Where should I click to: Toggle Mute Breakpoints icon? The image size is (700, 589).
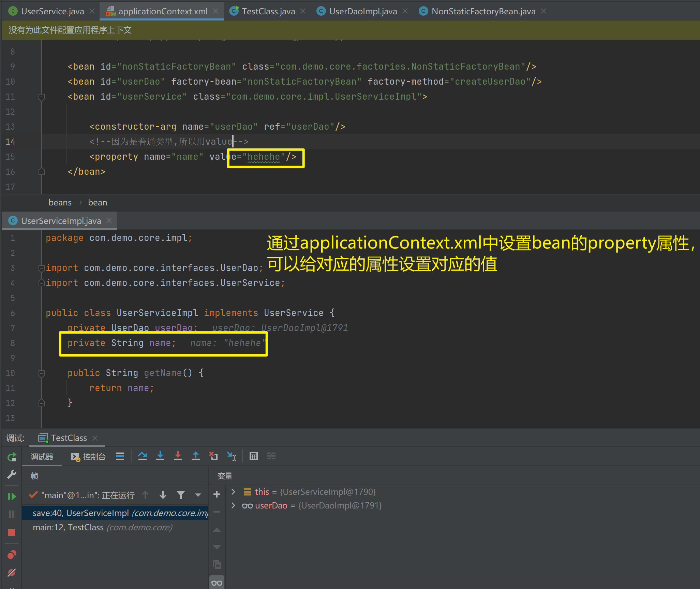(x=11, y=572)
